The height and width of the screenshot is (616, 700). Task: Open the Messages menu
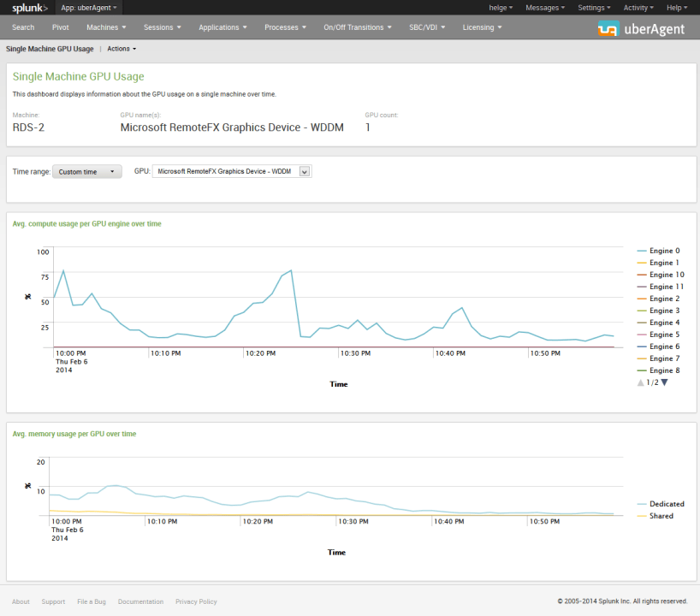coord(545,8)
